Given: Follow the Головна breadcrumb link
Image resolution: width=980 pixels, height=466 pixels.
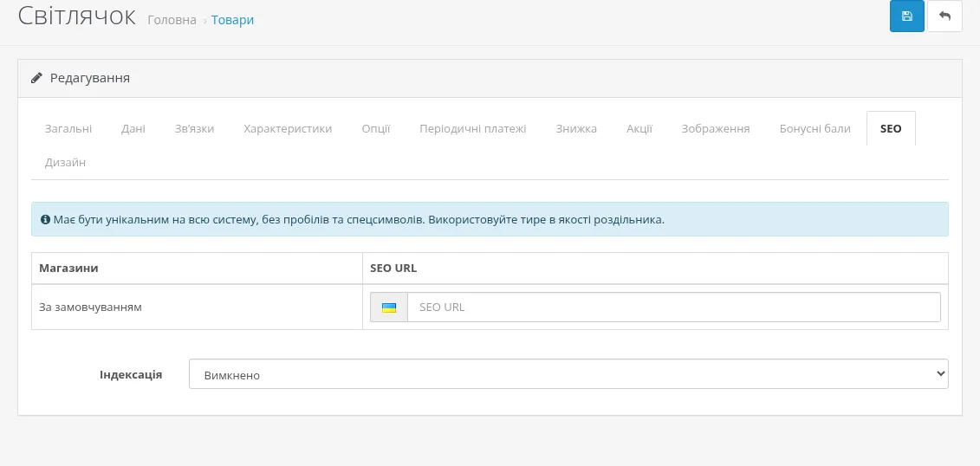Looking at the screenshot, I should [x=172, y=20].
